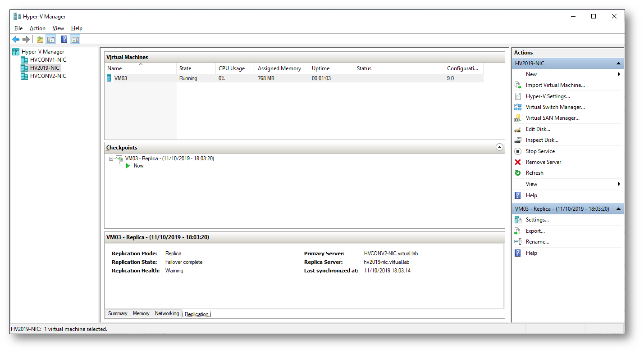Click the Failover complete replication state

tap(184, 262)
